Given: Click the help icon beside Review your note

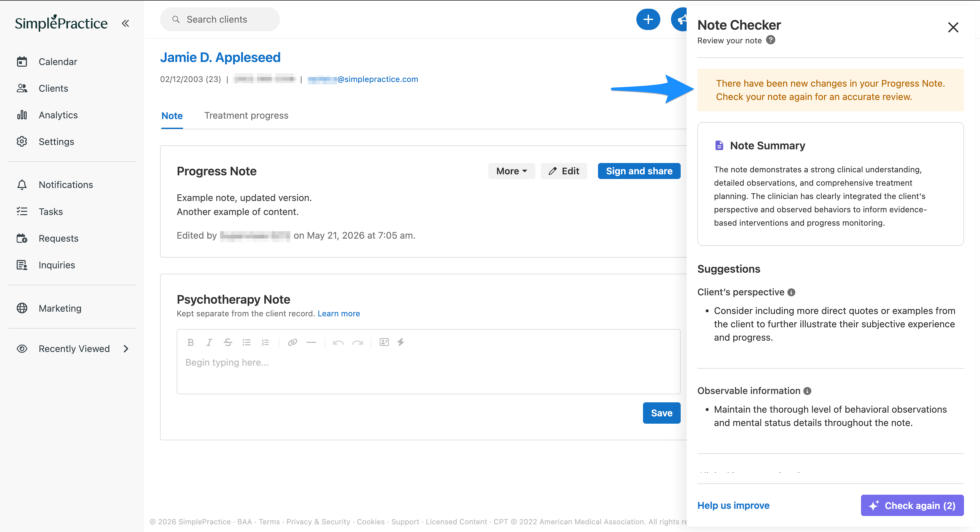Looking at the screenshot, I should [x=771, y=40].
